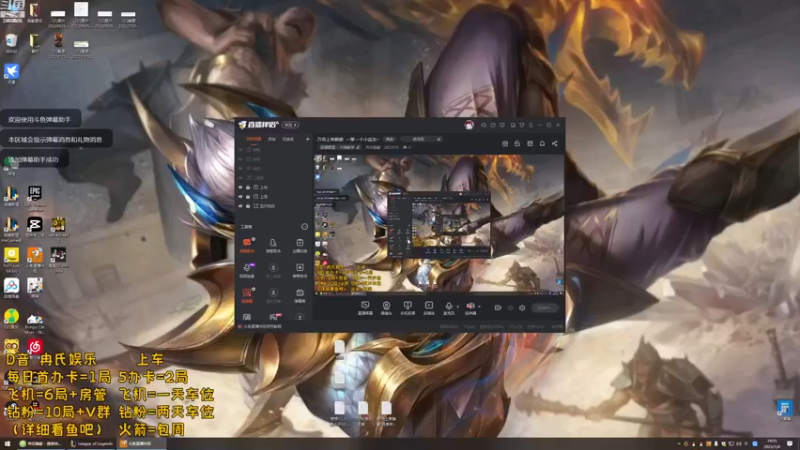The width and height of the screenshot is (800, 450).
Task: Open the Windows Start button
Action: pos(7,444)
